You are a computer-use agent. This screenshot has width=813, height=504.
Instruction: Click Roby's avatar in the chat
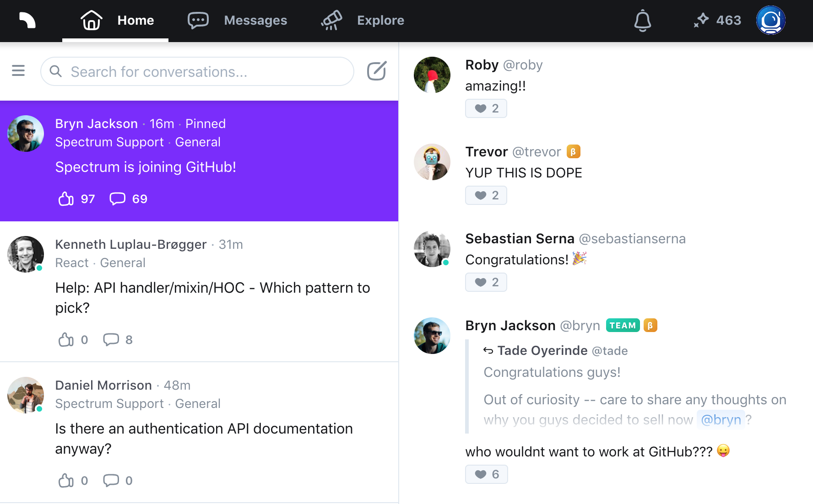[432, 75]
